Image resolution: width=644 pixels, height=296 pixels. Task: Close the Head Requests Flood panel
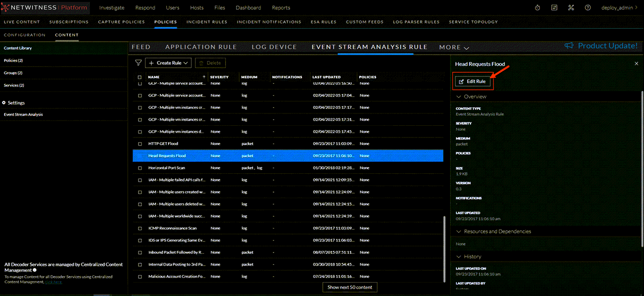pyautogui.click(x=636, y=64)
